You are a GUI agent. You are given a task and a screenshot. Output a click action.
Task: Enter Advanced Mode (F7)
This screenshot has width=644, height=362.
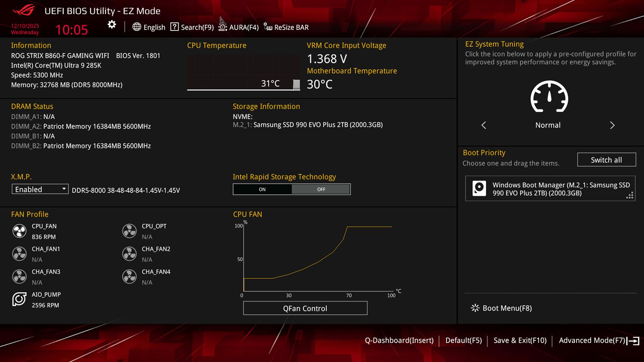coord(598,341)
